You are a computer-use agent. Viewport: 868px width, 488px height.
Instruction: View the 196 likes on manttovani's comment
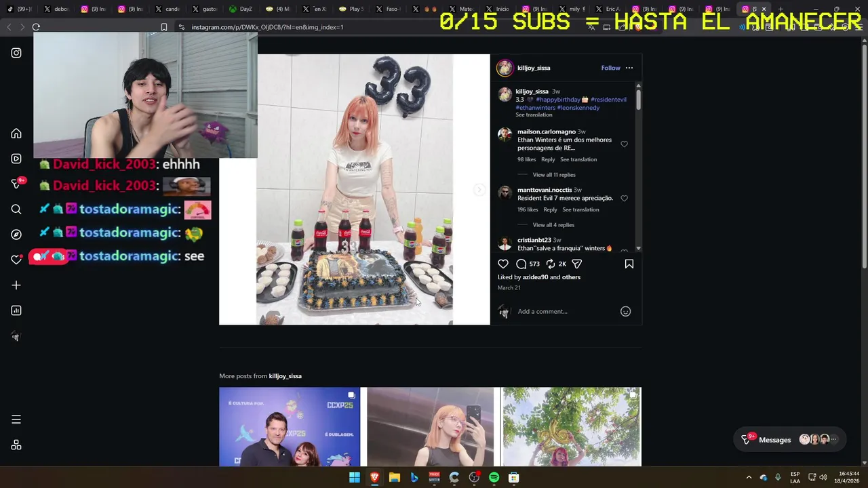tap(528, 209)
